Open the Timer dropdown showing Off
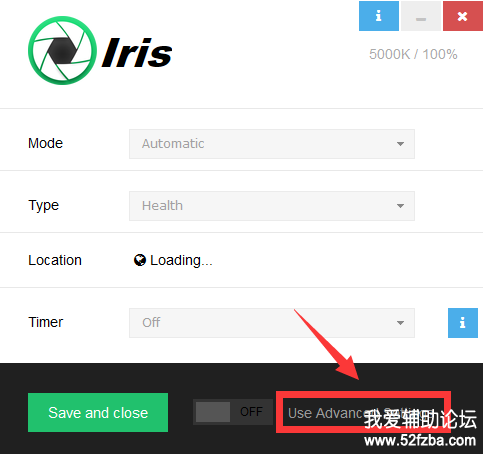The width and height of the screenshot is (483, 454). (x=272, y=323)
